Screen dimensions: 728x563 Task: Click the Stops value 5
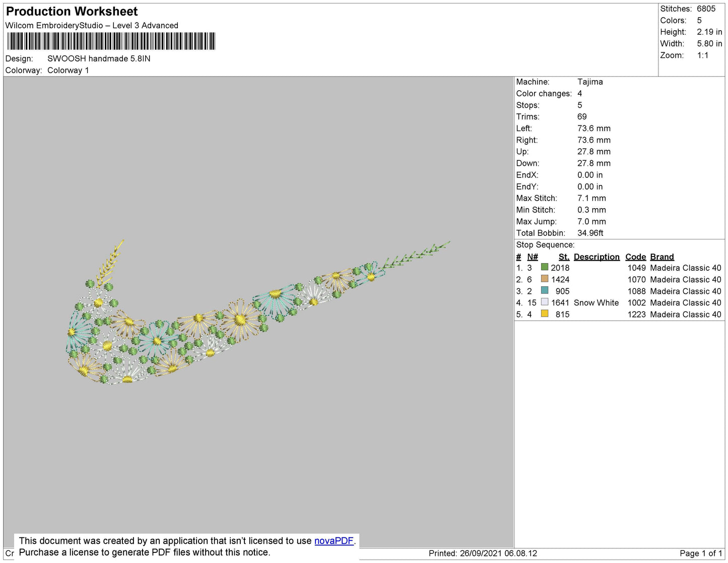tap(580, 105)
